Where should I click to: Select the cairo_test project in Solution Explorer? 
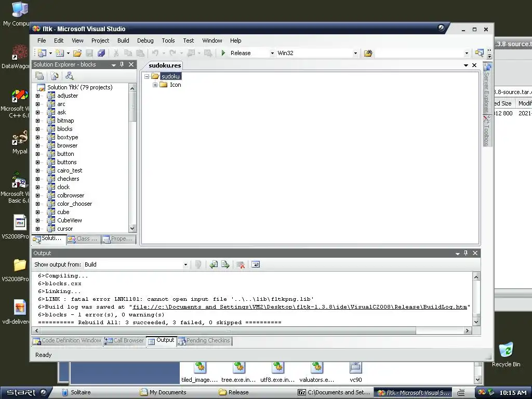(70, 170)
